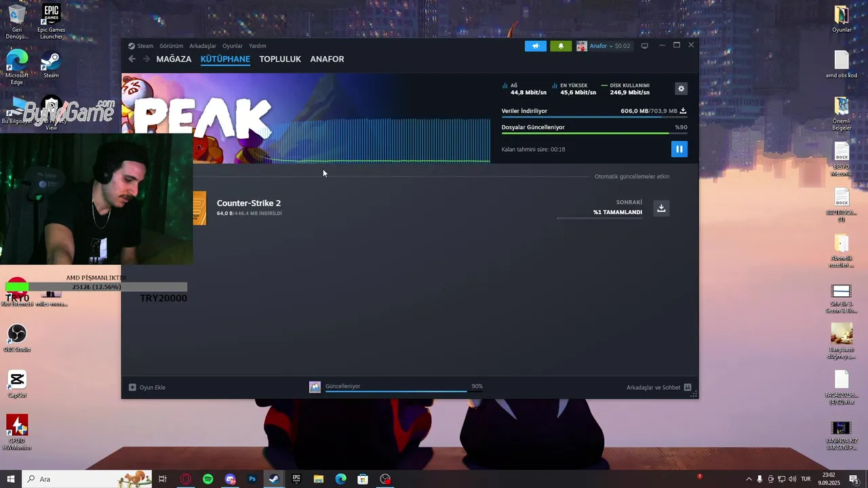The width and height of the screenshot is (868, 488).
Task: Switch to the KÜTÜPHANE tab
Action: coord(225,59)
